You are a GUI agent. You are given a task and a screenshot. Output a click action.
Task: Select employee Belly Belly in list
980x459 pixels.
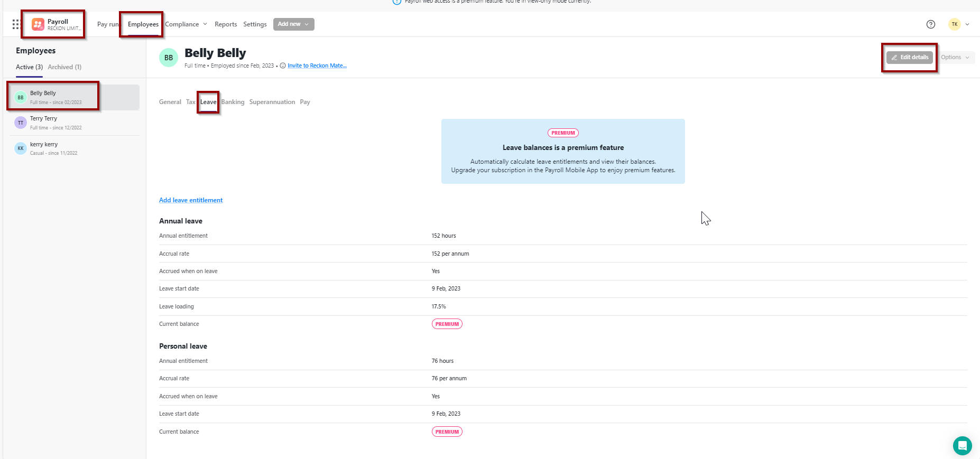tap(75, 97)
